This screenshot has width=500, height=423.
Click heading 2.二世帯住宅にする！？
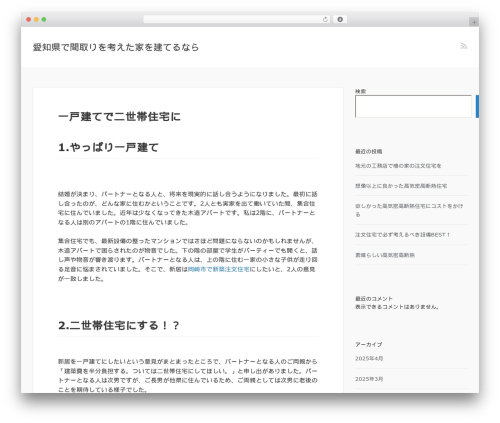click(x=119, y=325)
